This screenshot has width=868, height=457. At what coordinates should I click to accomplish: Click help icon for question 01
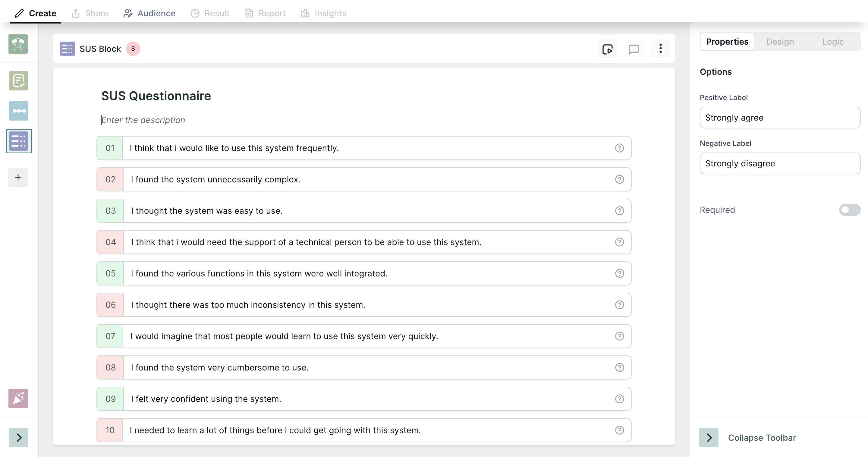pos(619,148)
